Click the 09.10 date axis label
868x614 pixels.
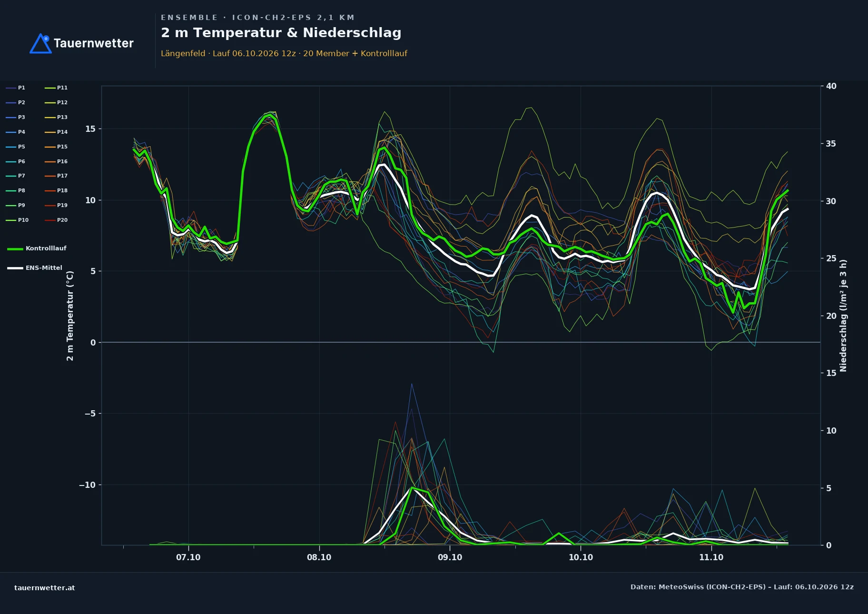pos(450,557)
